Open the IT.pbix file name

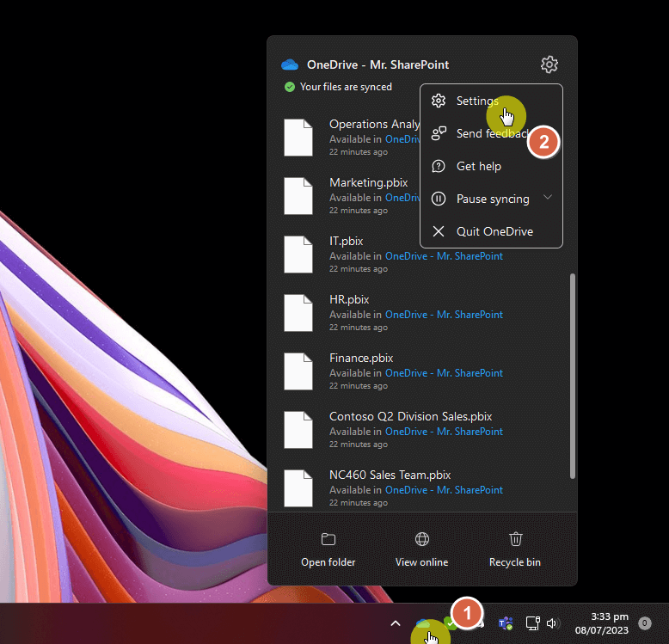point(346,241)
